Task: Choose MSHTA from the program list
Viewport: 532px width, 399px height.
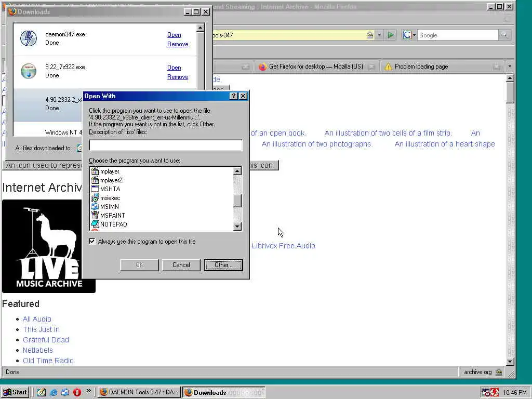Action: [x=110, y=189]
